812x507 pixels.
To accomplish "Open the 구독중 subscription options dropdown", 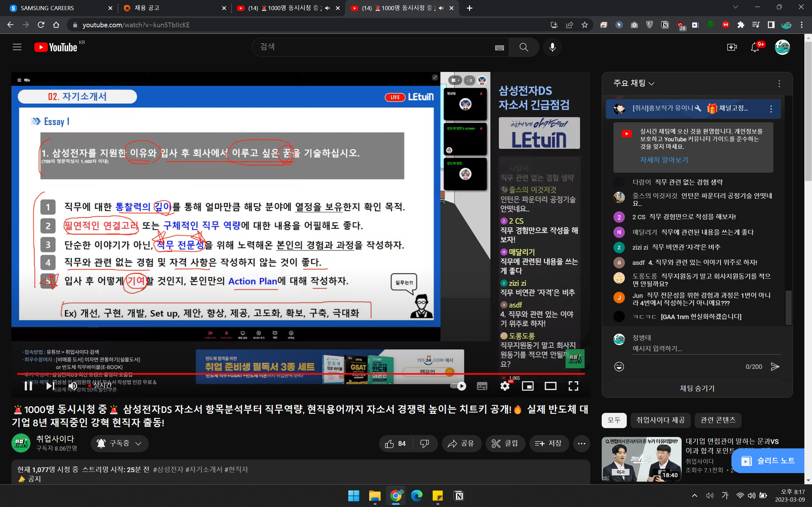I will tap(120, 443).
